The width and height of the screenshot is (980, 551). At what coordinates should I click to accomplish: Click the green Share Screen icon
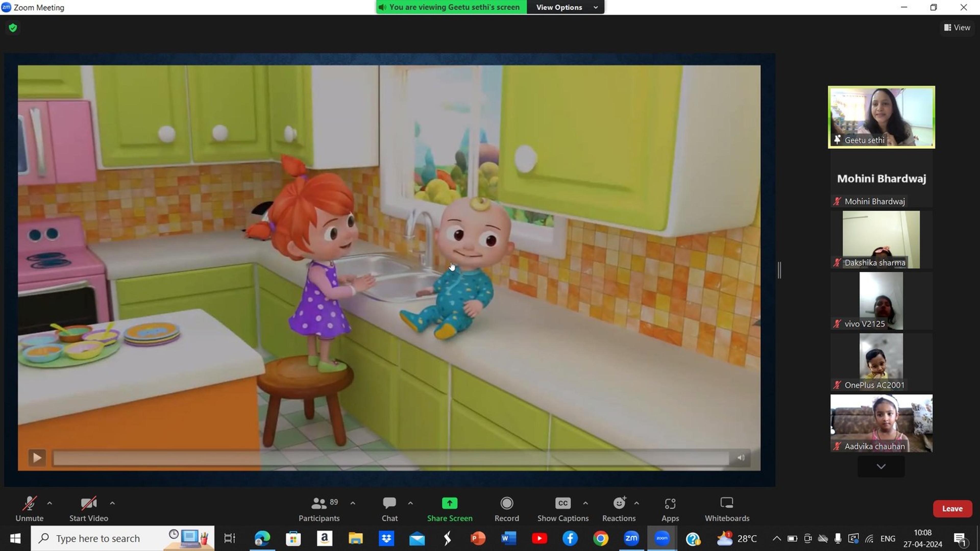450,503
